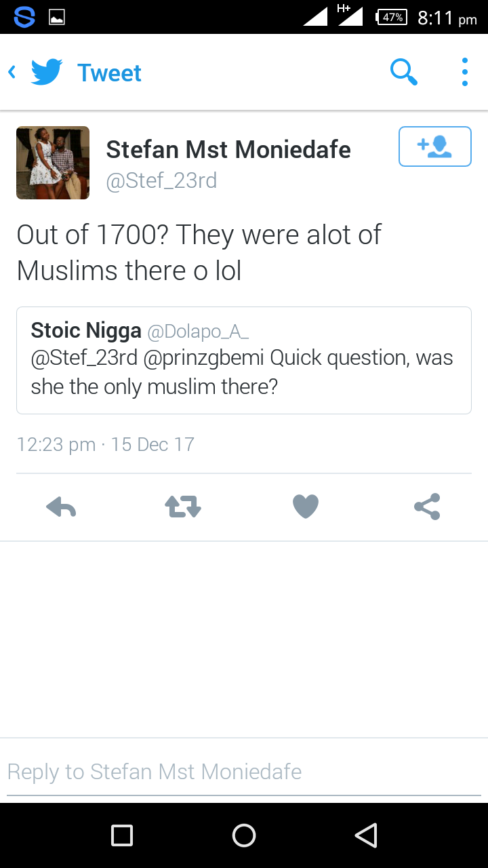Tap the back arrow chevron
Viewport: 488px width, 868px height.
coord(12,72)
